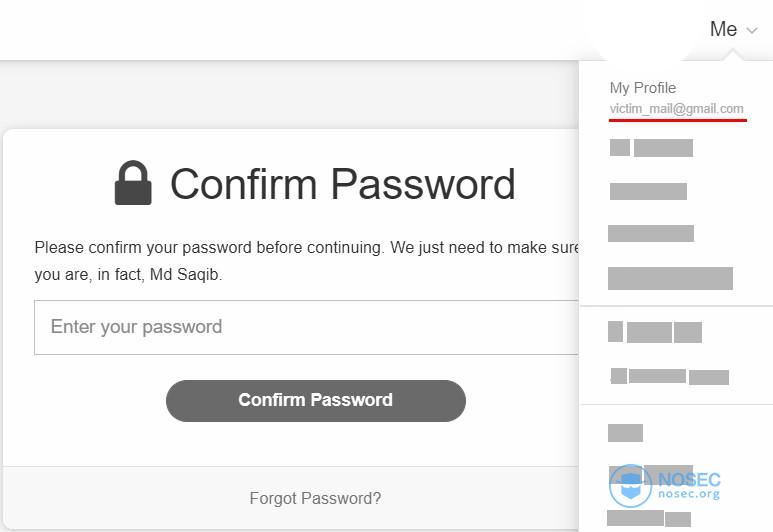Open the Forgot Password? link
This screenshot has width=773, height=532.
(x=315, y=498)
